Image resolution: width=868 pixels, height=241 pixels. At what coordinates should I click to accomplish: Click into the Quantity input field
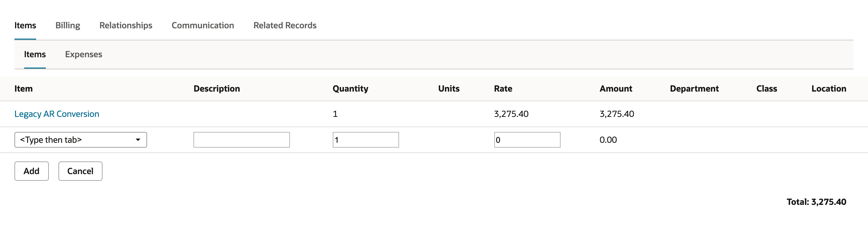366,140
